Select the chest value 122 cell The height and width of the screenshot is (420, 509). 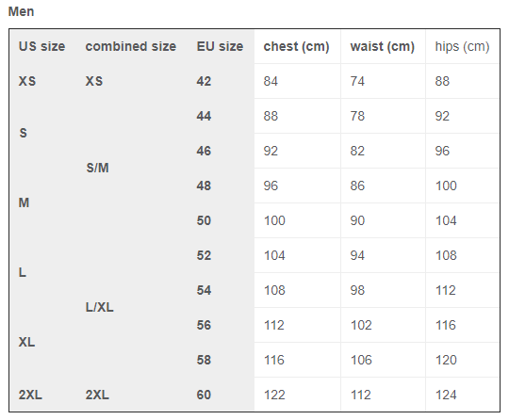point(274,395)
